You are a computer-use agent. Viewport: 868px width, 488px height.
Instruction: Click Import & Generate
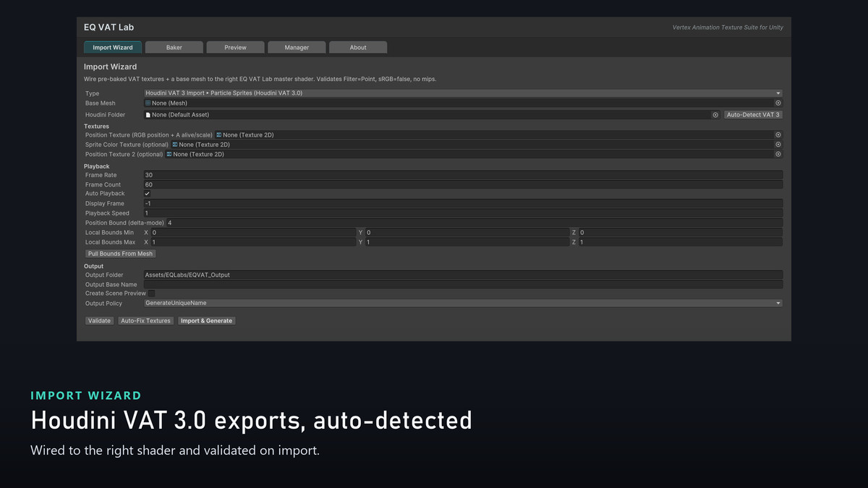pos(206,321)
